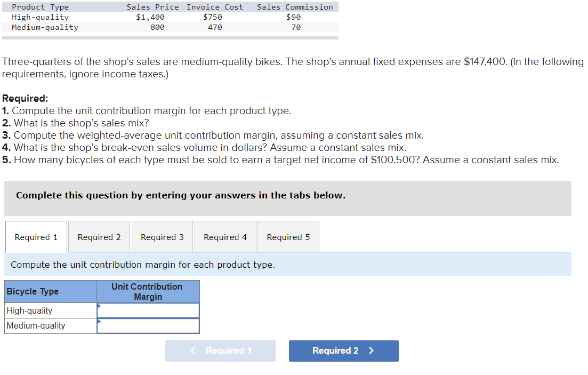This screenshot has width=588, height=375.
Task: Click the Sales Commission header in data table
Action: click(295, 7)
